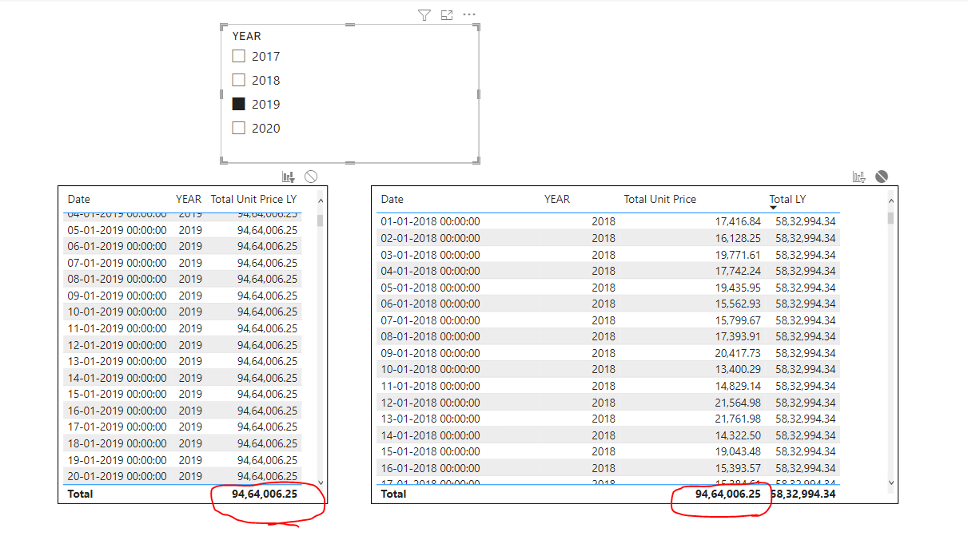Select row 10-01-2019 in left table
The height and width of the screenshot is (560, 968).
182,312
